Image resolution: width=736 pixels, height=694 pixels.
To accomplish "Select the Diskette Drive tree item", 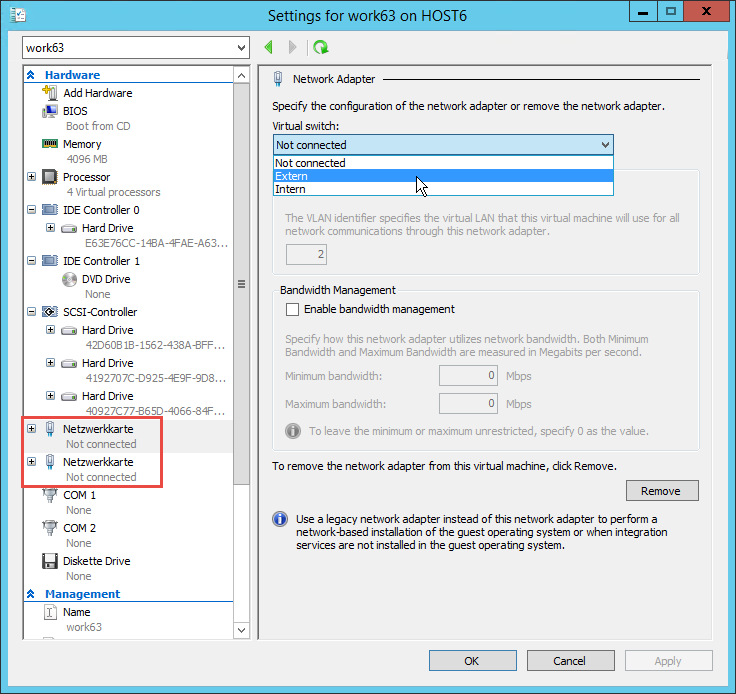I will click(x=97, y=561).
